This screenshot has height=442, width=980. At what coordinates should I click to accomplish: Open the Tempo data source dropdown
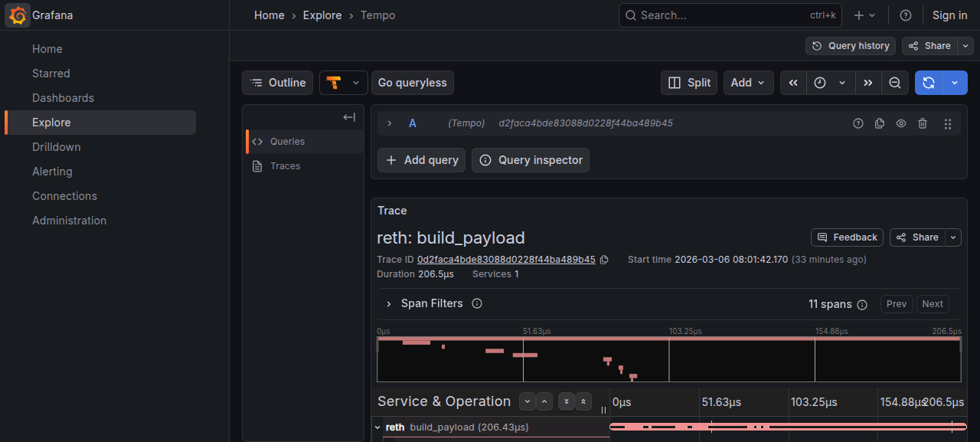343,83
